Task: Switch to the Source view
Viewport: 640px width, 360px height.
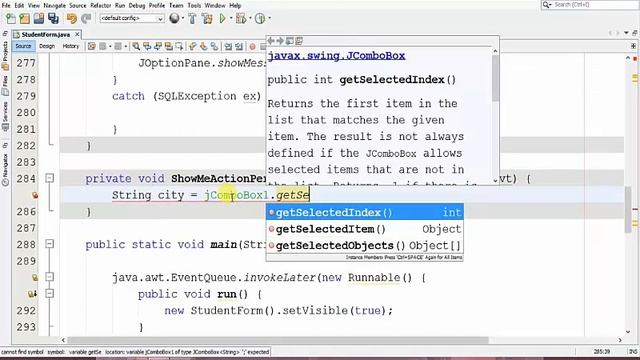Action: (23, 46)
